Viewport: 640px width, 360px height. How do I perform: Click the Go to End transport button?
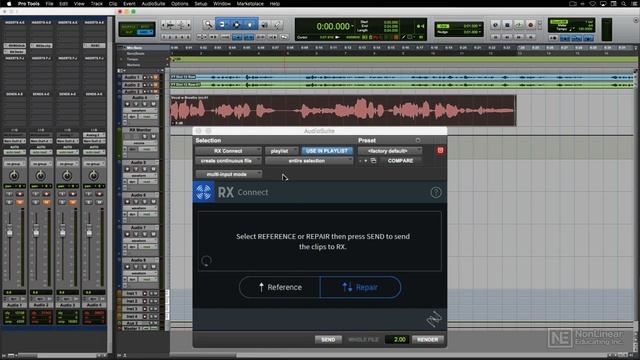(531, 37)
